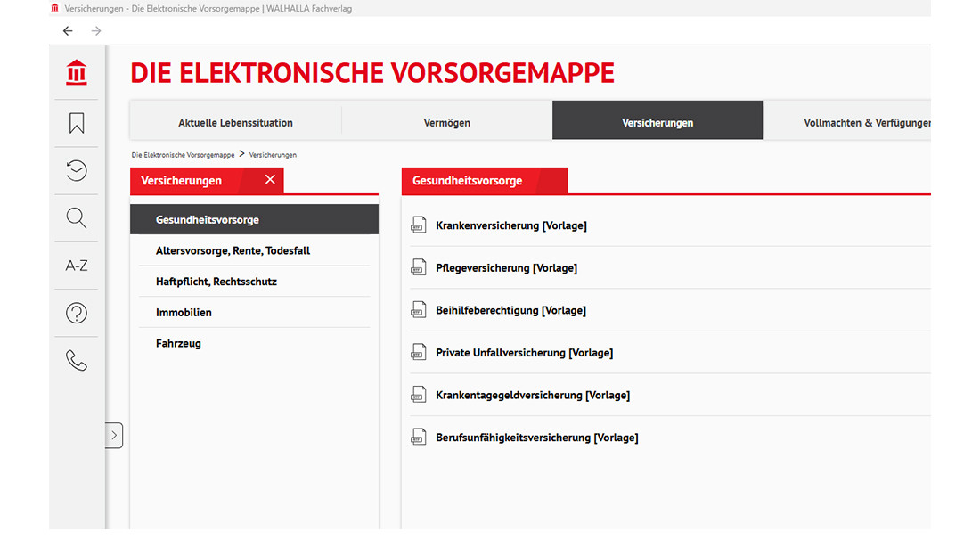Image resolution: width=980 pixels, height=548 pixels.
Task: Close the Versicherungen panel with X
Action: [270, 179]
